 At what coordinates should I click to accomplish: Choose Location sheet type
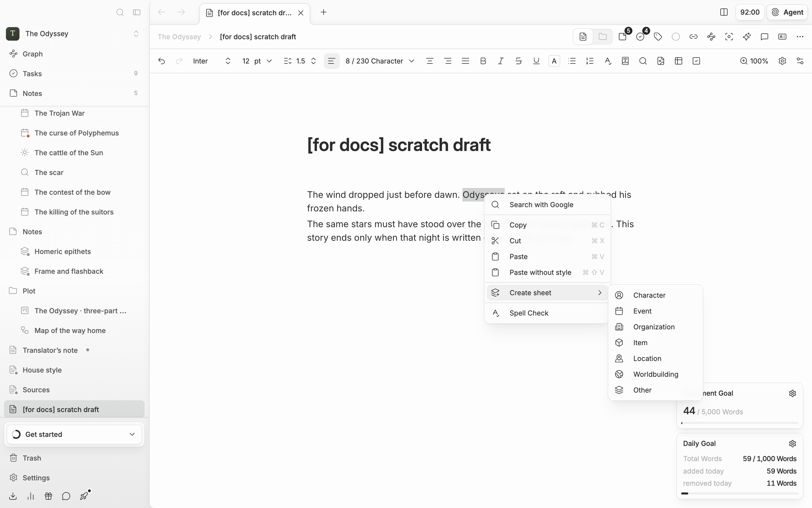click(655, 358)
